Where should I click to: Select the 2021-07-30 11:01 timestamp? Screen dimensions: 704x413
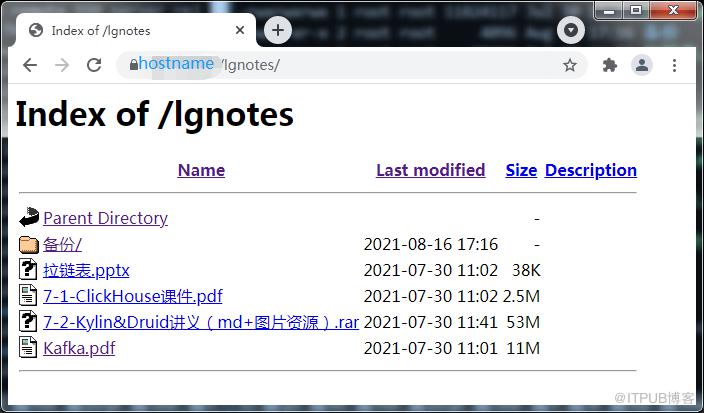(431, 348)
